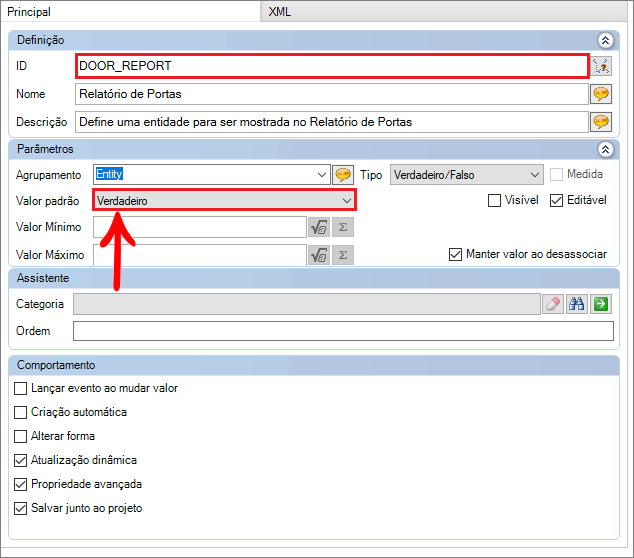634x558 pixels.
Task: Click the green arrow icon beside Categoria
Action: tap(601, 304)
